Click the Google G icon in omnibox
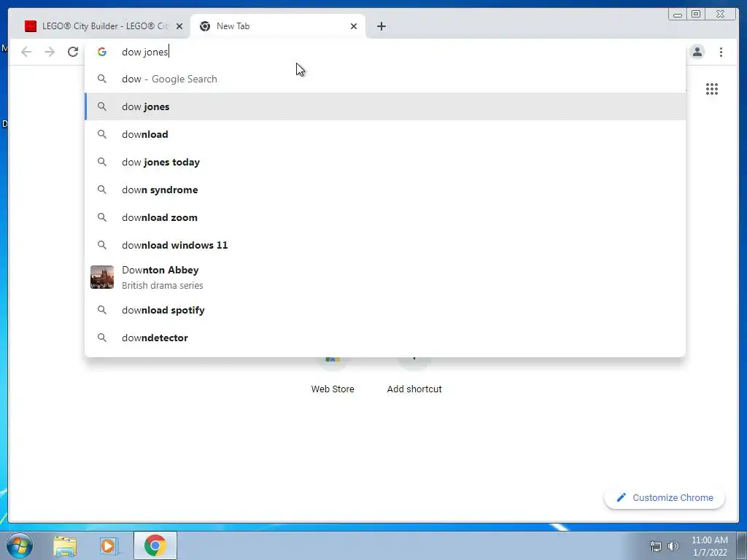The image size is (747, 560). coord(102,52)
